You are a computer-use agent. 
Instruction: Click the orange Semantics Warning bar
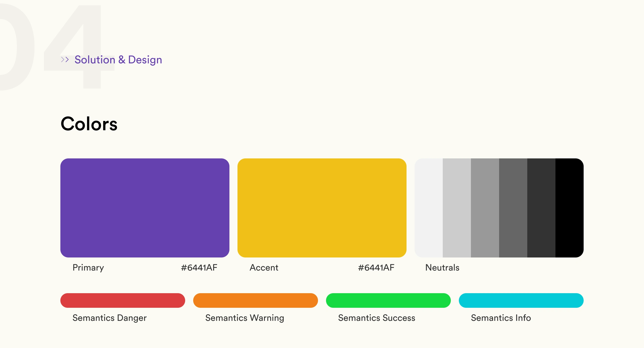(256, 300)
